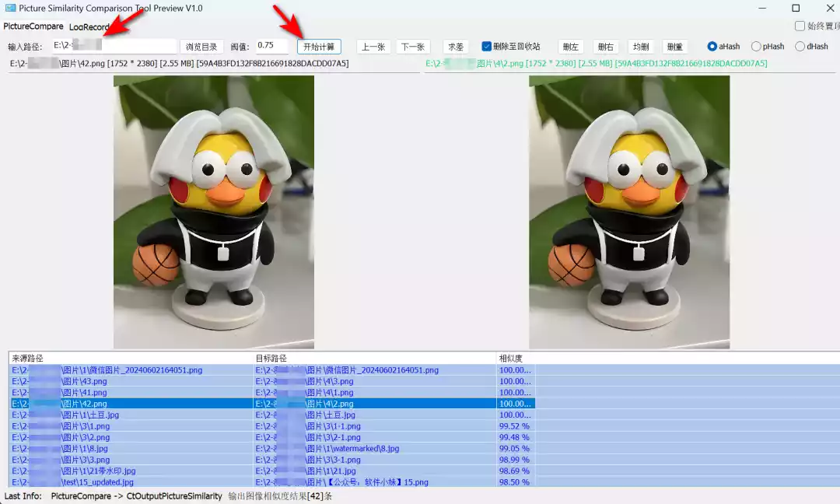Click the 求差 difference button
This screenshot has height=504, width=840.
point(456,47)
